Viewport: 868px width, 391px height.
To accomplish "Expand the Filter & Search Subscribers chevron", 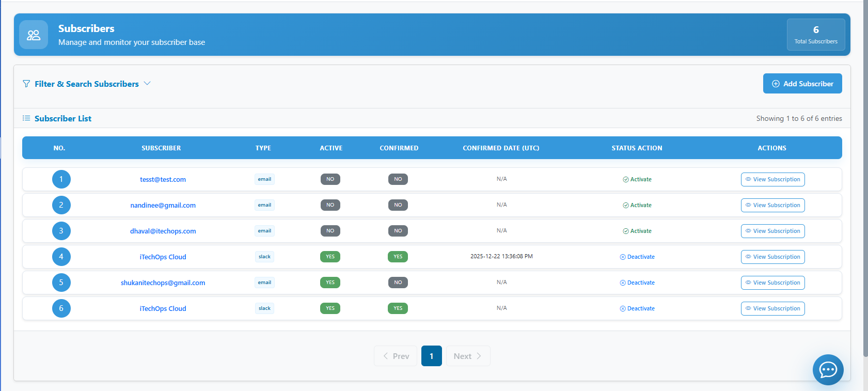I will point(147,84).
